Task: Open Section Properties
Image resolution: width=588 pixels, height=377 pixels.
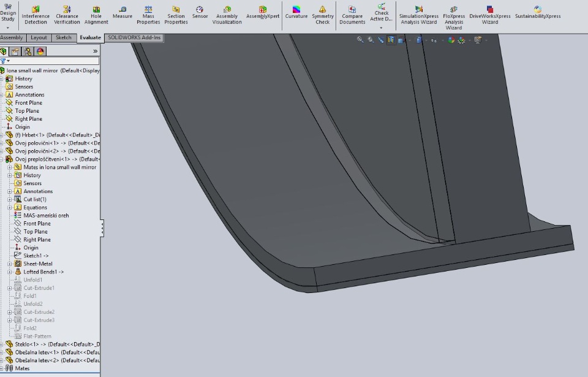Action: [x=176, y=15]
